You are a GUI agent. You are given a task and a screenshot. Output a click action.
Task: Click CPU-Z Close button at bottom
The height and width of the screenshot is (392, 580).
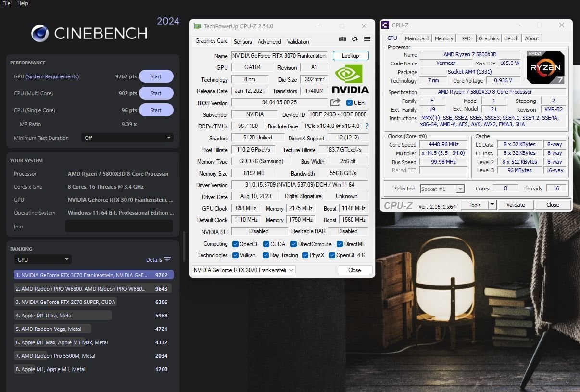click(553, 205)
